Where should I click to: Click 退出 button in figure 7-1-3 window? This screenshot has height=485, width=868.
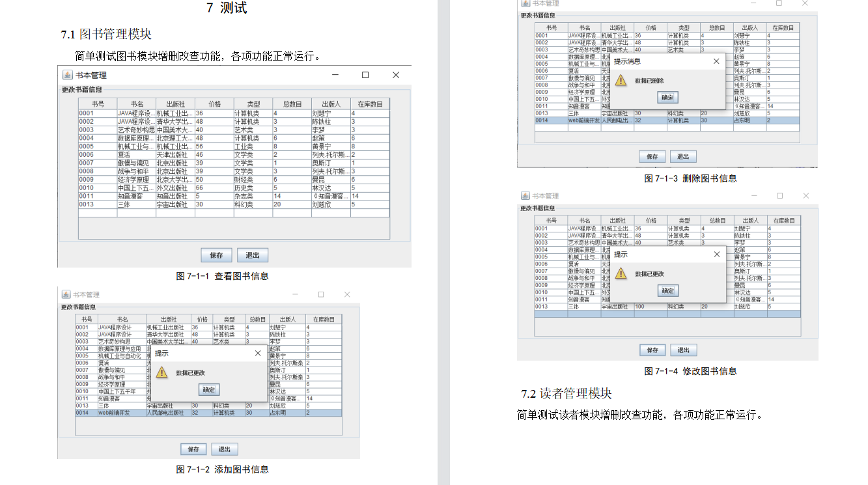[x=683, y=157]
